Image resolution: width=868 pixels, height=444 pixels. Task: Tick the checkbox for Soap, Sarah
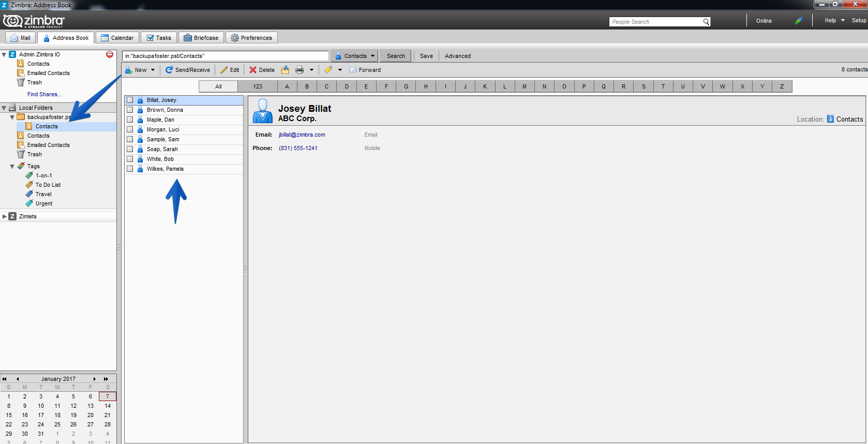pyautogui.click(x=130, y=149)
